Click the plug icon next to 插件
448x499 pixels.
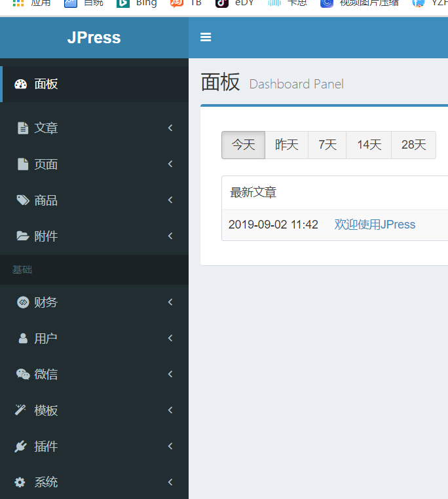coord(21,446)
